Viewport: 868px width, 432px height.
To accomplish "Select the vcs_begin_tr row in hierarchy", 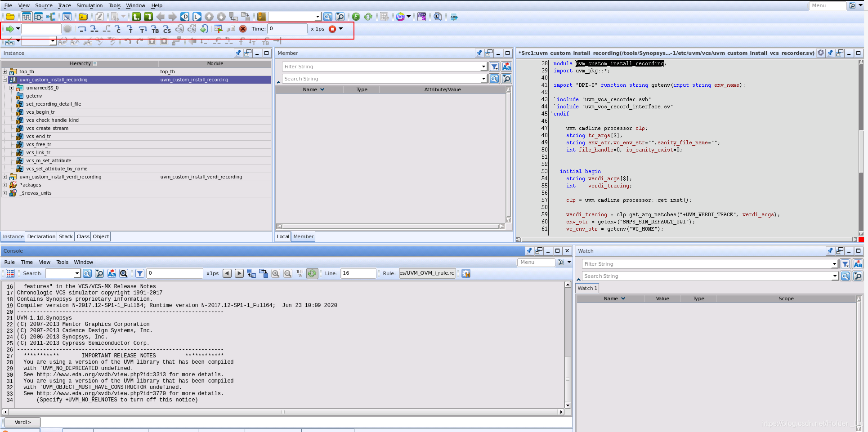I will 136,112.
